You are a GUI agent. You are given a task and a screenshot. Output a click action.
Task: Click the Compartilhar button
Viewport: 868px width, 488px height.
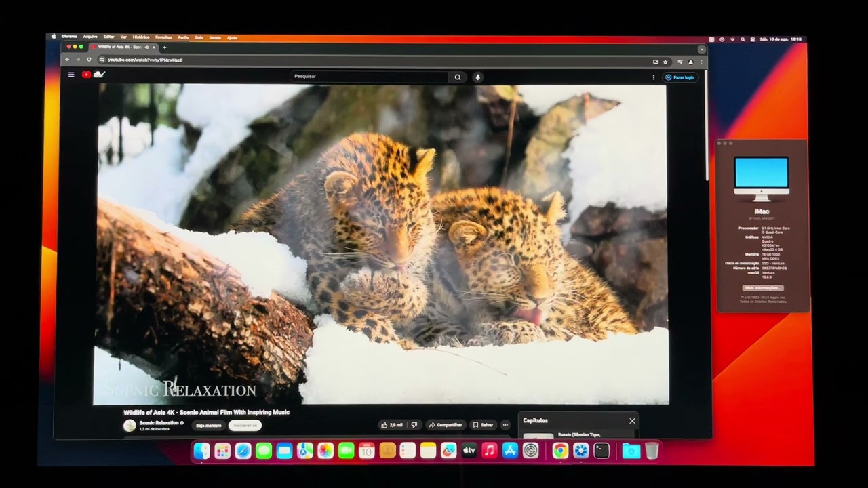(x=445, y=425)
